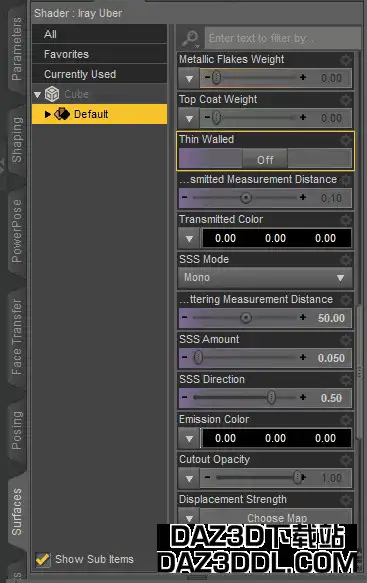This screenshot has height=583, width=367.
Task: Click the Cube object icon
Action: 52,94
